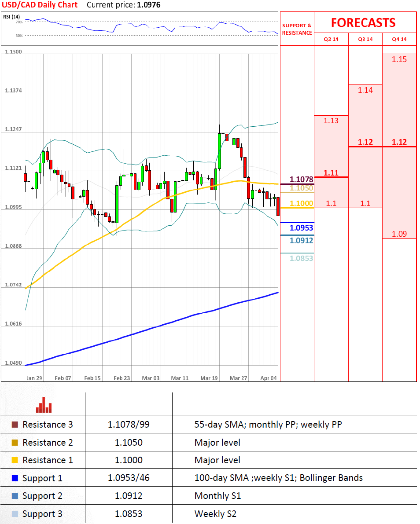Image resolution: width=420 pixels, height=524 pixels.
Task: Click the bold 1.12 forecast in Q3
Action: [x=365, y=142]
